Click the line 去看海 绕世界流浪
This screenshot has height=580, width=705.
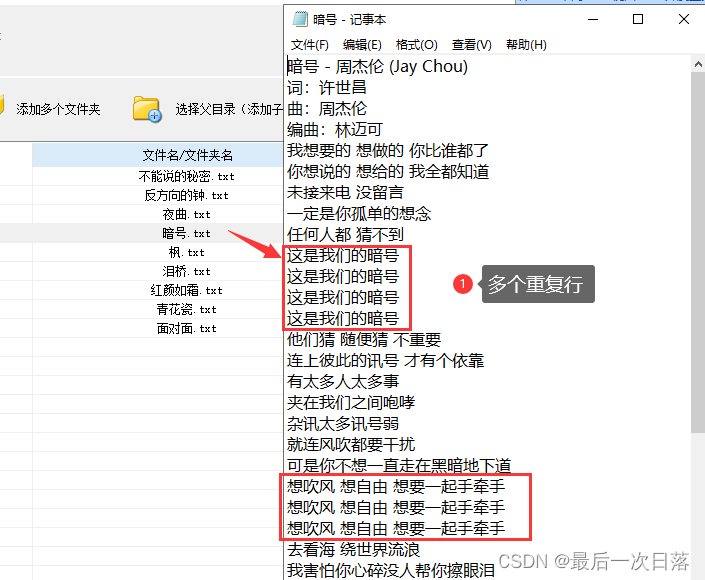353,549
